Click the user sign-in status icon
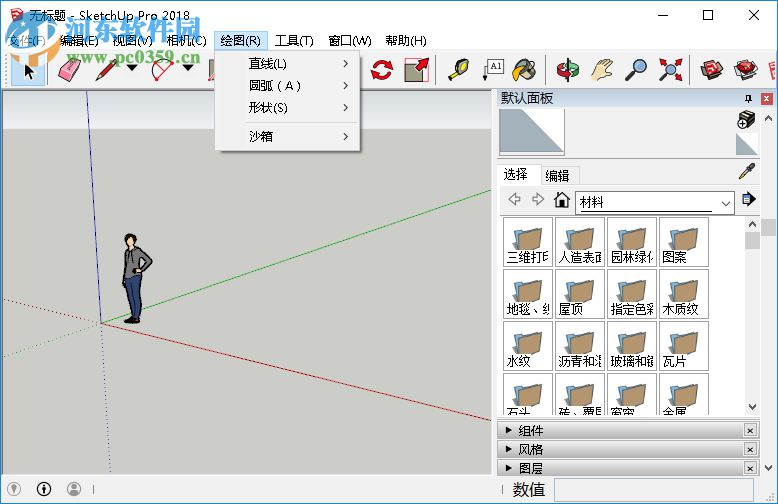Viewport: 778px width, 504px height. [x=74, y=489]
